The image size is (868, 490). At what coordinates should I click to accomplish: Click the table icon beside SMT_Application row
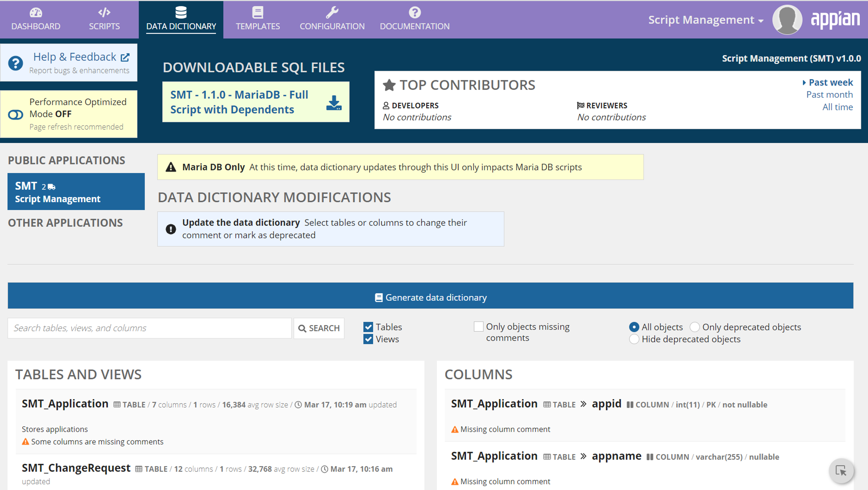click(117, 405)
